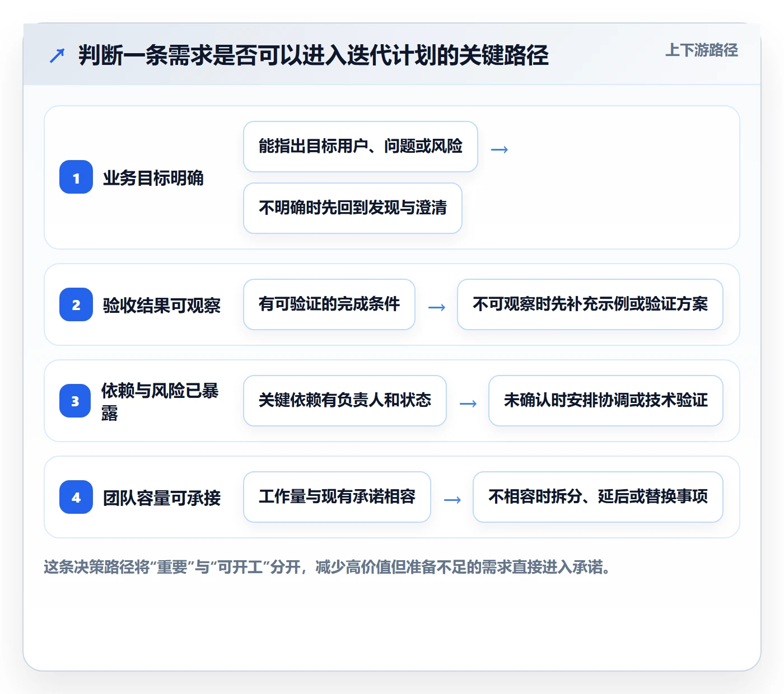The height and width of the screenshot is (694, 784).
Task: Click the footer note starting 这条决策路径将
Action: click(x=328, y=567)
